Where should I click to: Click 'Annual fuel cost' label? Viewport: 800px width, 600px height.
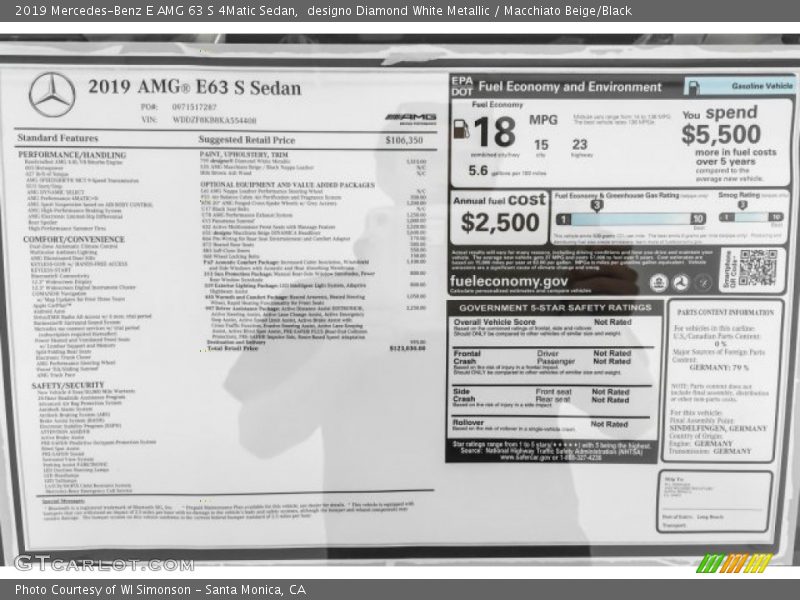[499, 200]
